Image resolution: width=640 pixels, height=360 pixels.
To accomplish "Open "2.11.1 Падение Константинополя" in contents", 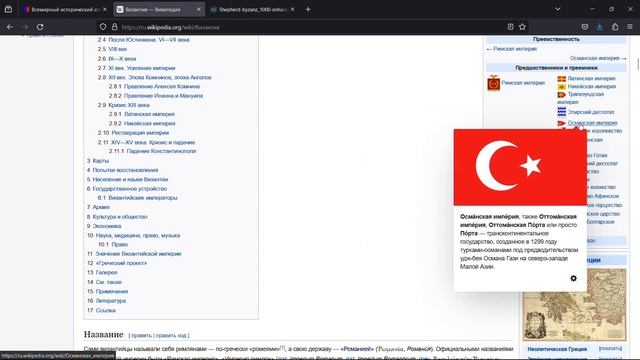I will pos(152,151).
